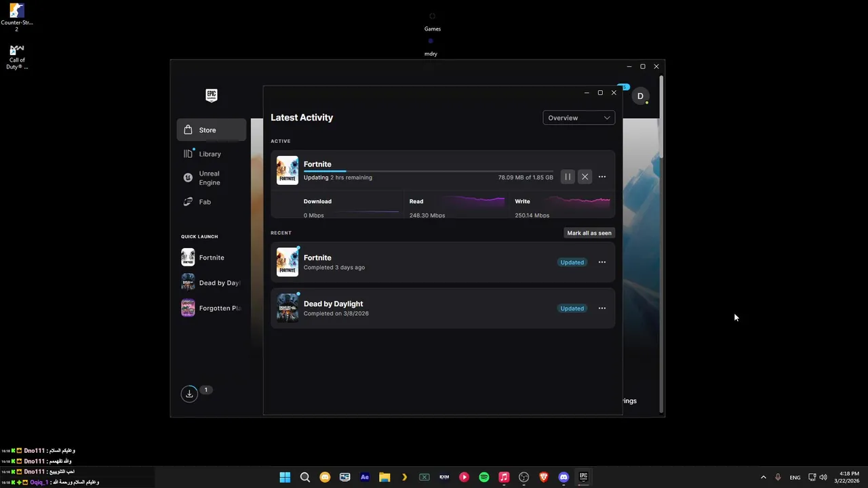Viewport: 868px width, 488px height.
Task: Open volume control in system tray
Action: coord(824,477)
